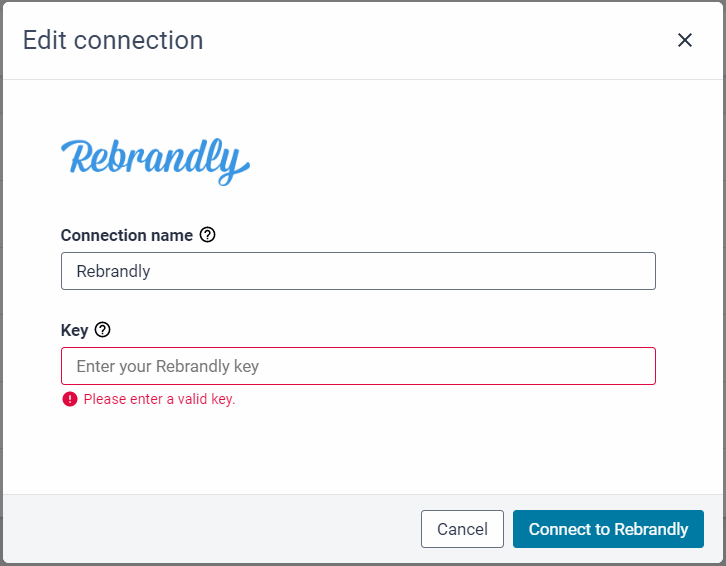Viewport: 726px width, 566px height.
Task: Focus the Rebrandly key input field
Action: [x=358, y=366]
